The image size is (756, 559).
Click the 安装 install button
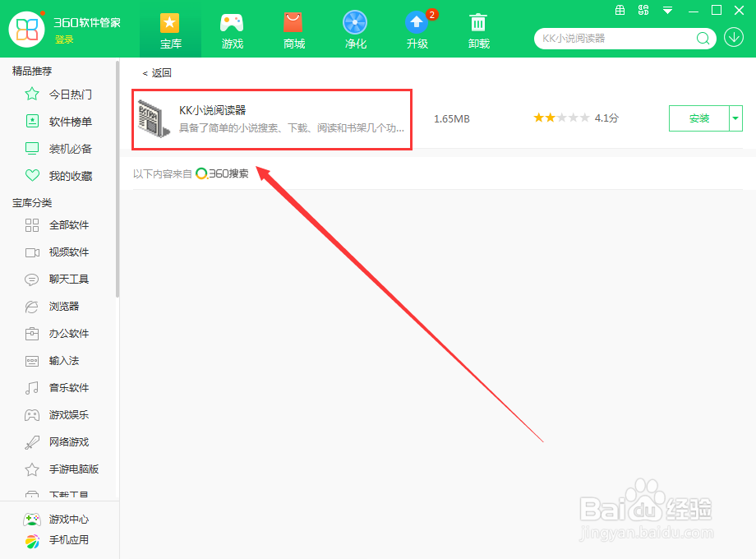pyautogui.click(x=699, y=118)
